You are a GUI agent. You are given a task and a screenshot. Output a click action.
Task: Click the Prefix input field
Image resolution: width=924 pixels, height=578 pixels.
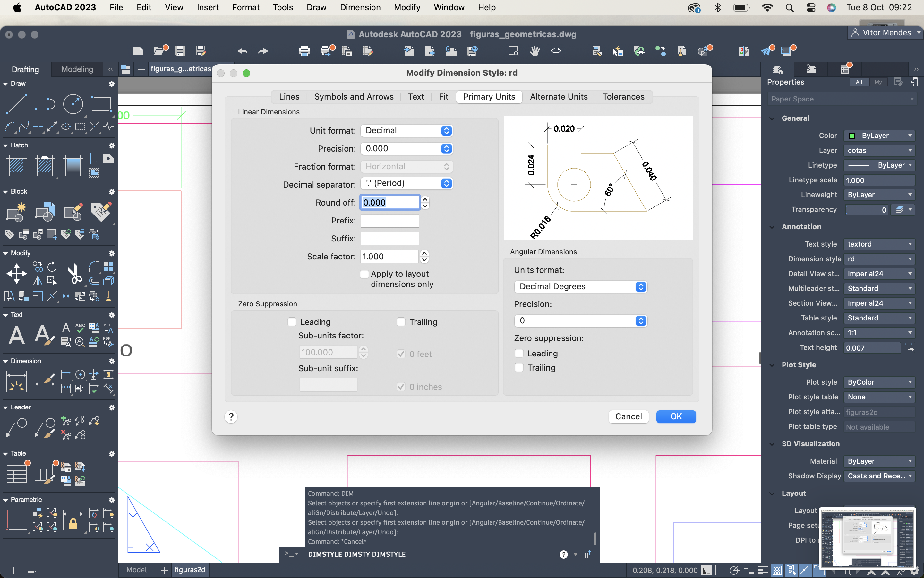[390, 221]
